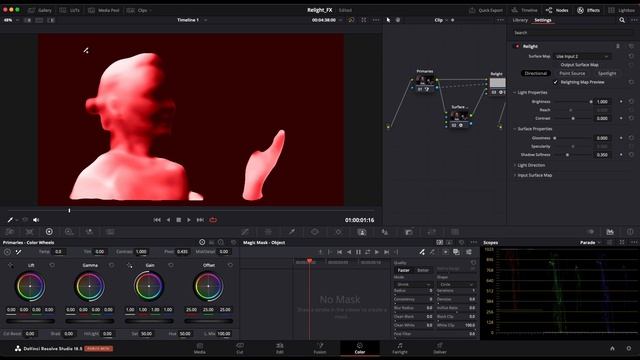The width and height of the screenshot is (640, 360).
Task: Select the Primaries node
Action: [x=425, y=80]
